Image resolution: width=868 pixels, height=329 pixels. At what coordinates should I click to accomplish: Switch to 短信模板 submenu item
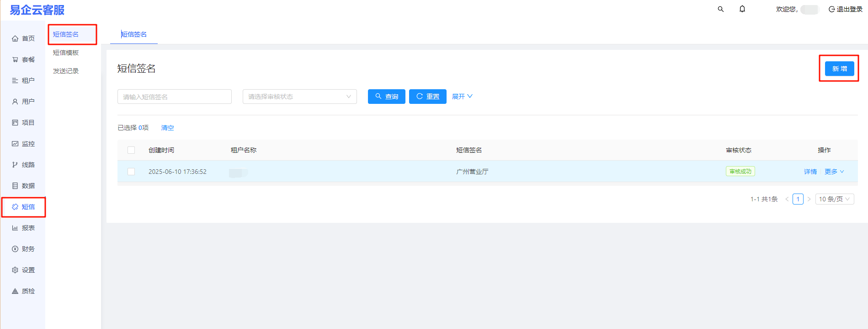(66, 53)
